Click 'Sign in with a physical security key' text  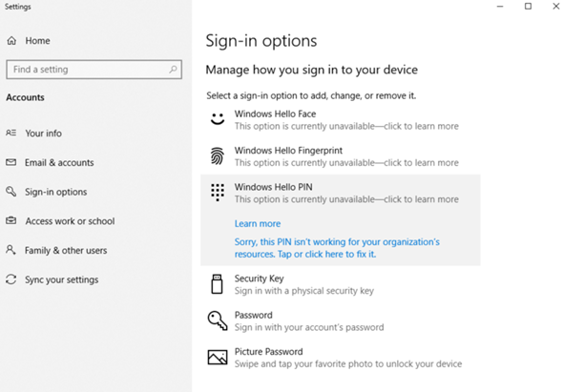304,291
